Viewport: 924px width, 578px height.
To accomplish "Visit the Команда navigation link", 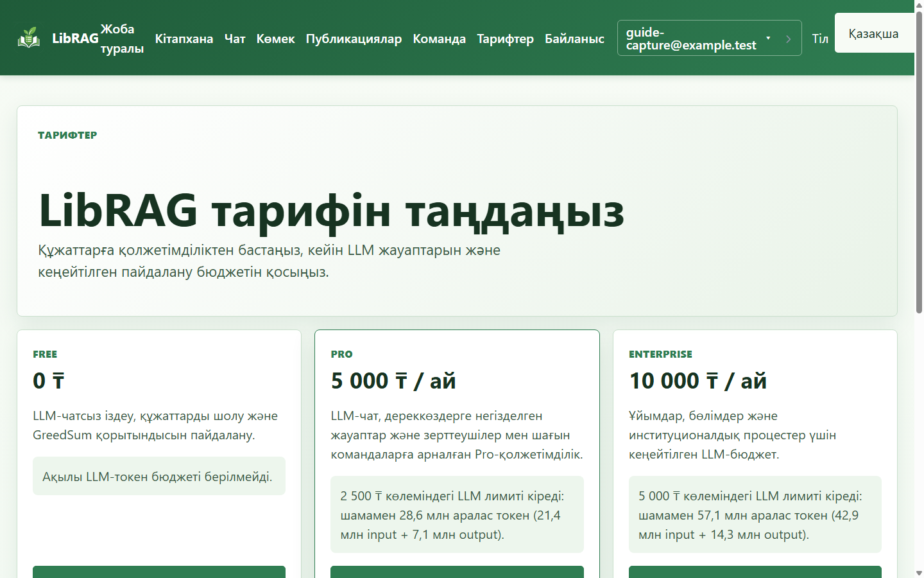I will click(440, 39).
